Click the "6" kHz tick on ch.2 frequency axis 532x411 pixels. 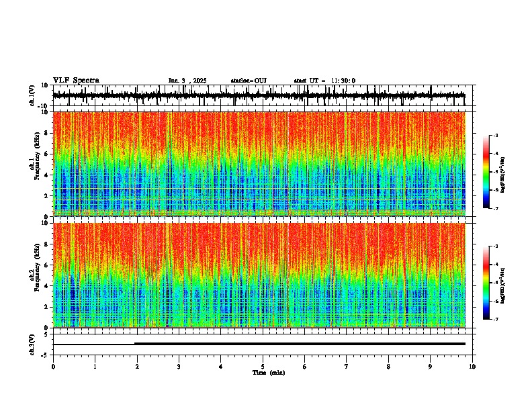coord(47,265)
